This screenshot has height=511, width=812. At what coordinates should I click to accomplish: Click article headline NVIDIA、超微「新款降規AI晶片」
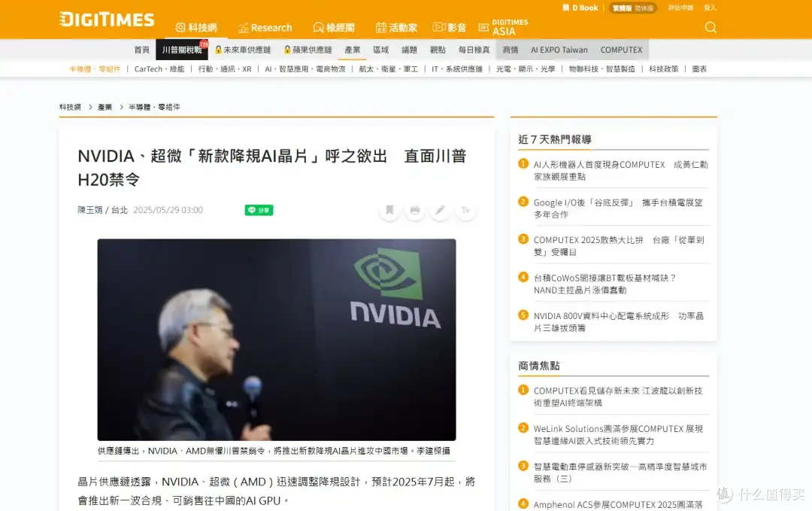click(272, 167)
